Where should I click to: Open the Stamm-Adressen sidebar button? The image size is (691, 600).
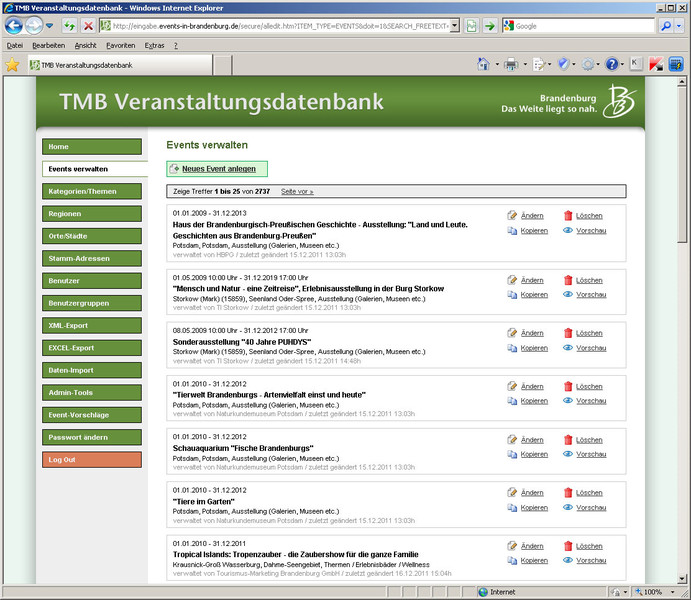pyautogui.click(x=92, y=259)
